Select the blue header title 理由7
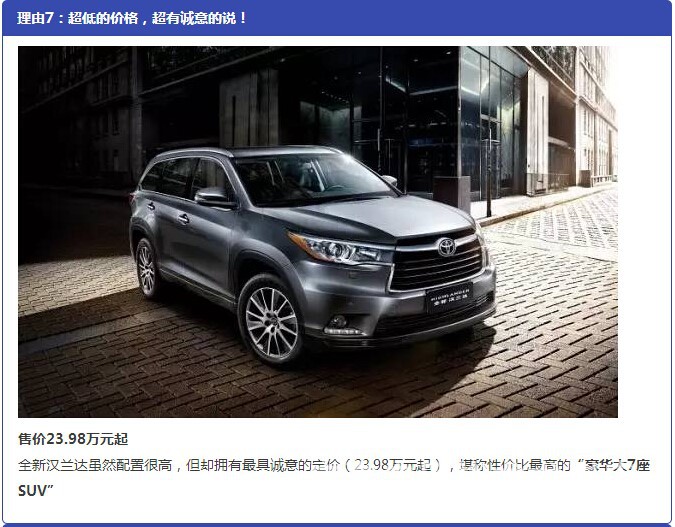The height and width of the screenshot is (527, 675). click(x=131, y=18)
